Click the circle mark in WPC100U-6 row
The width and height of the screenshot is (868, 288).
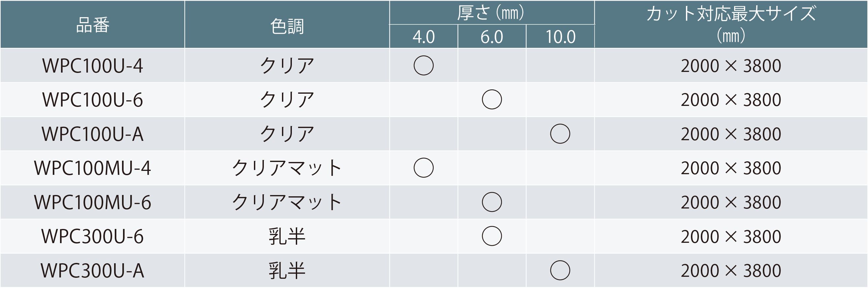(492, 100)
